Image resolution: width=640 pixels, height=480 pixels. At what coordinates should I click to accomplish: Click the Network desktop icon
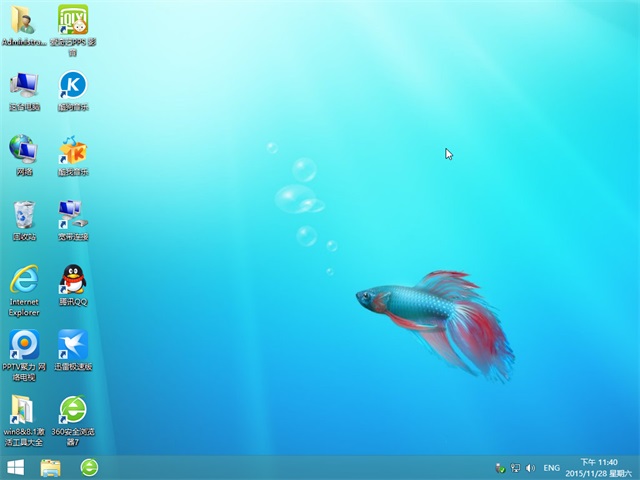coord(23,150)
